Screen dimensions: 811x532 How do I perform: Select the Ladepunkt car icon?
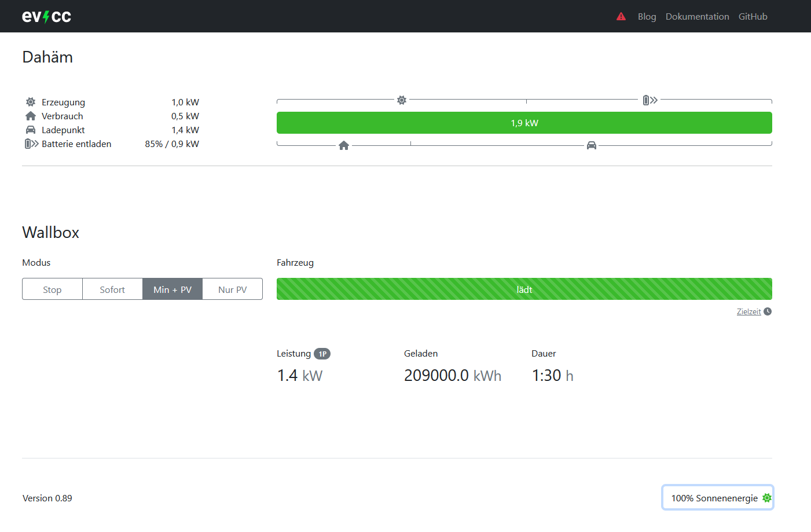click(x=30, y=129)
